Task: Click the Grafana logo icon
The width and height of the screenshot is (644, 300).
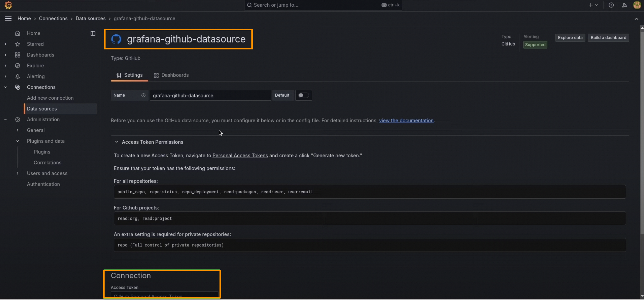Action: click(x=8, y=5)
